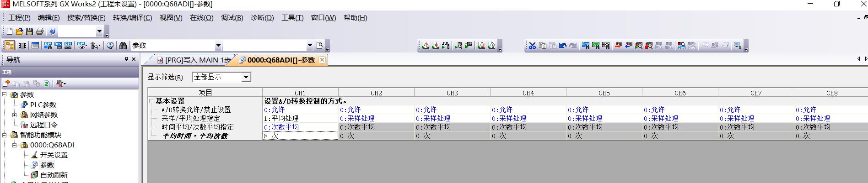Close the 0000:Q68ADI parameter tab
Viewport: 868px width, 183px height.
(322, 60)
